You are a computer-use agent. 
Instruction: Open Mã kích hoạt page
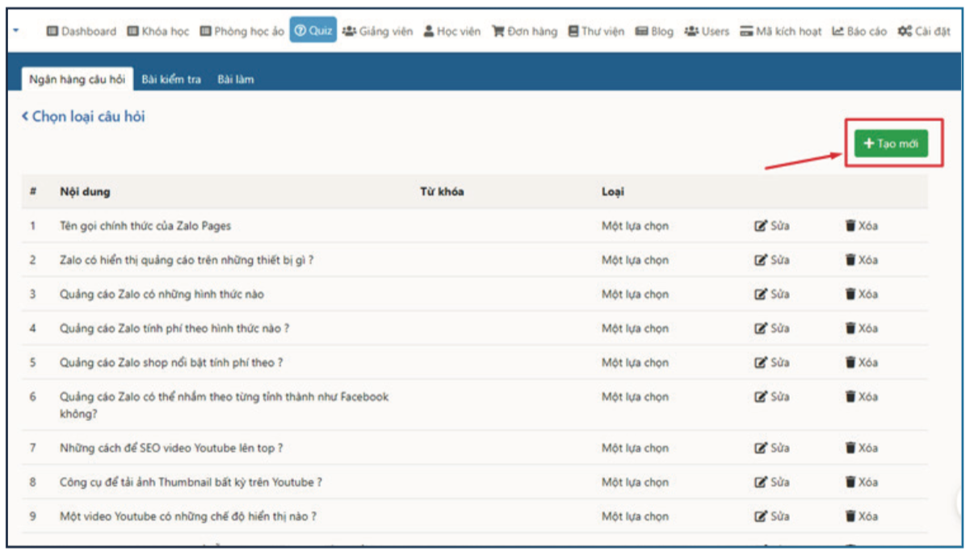[x=781, y=31]
